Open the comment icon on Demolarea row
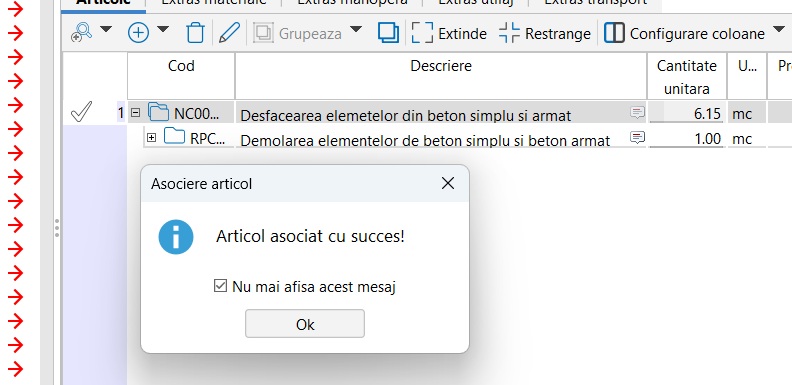Image resolution: width=792 pixels, height=385 pixels. pyautogui.click(x=637, y=137)
